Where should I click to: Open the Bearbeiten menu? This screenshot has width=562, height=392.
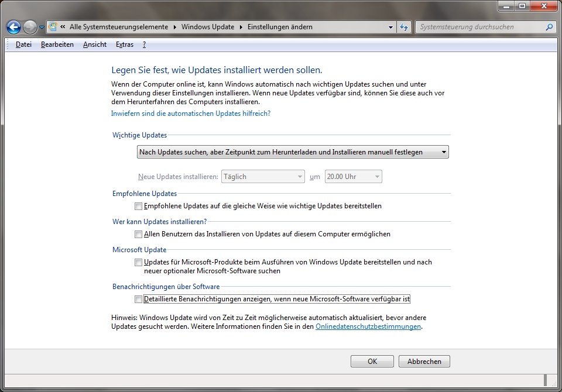click(x=57, y=44)
